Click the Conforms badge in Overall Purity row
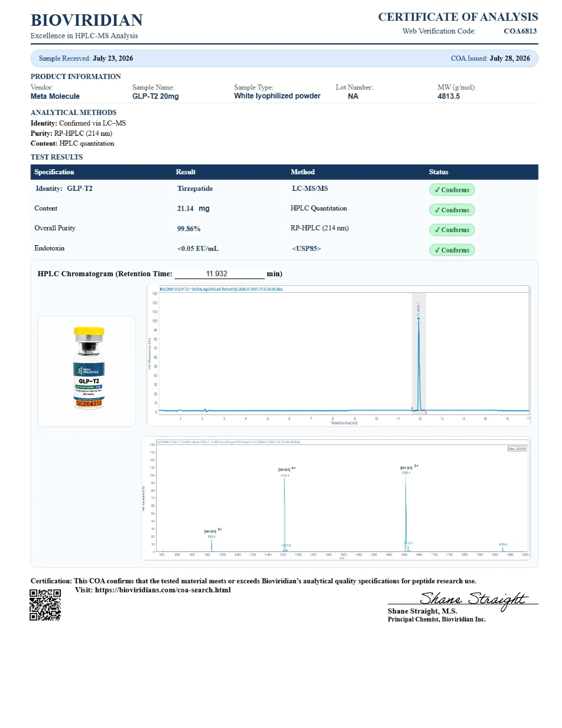 click(452, 230)
